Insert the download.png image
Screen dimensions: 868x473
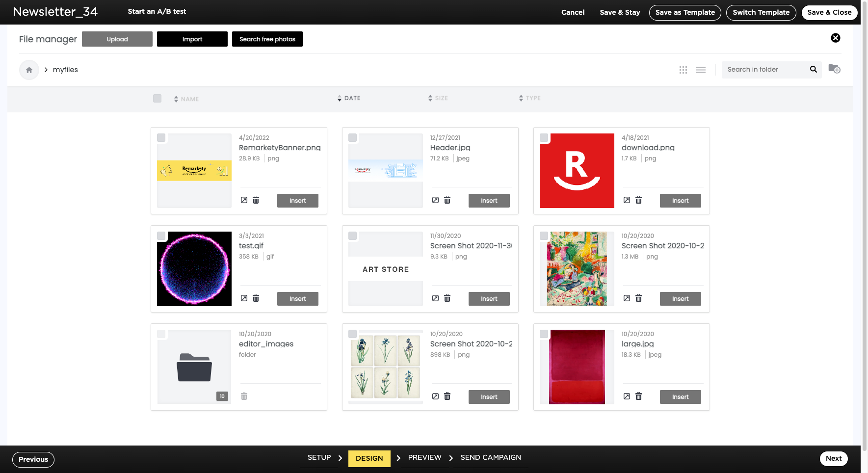coord(680,201)
